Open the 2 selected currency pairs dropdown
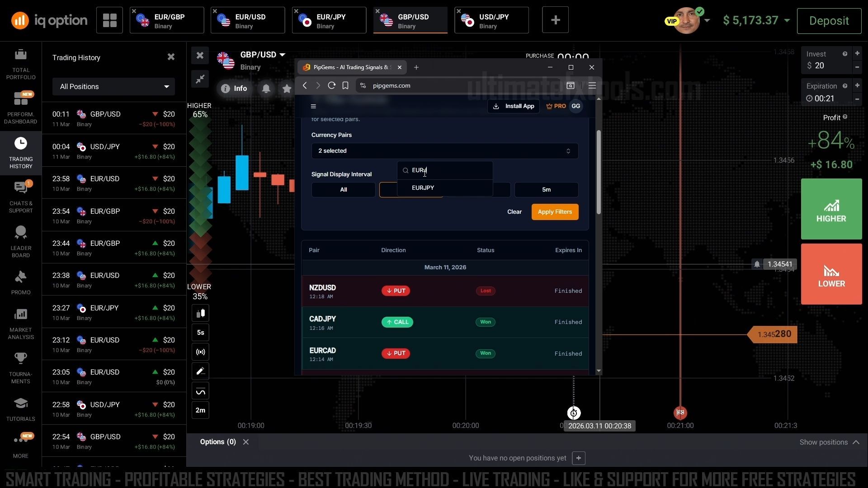Screen dimensions: 868x488 pyautogui.click(x=444, y=151)
